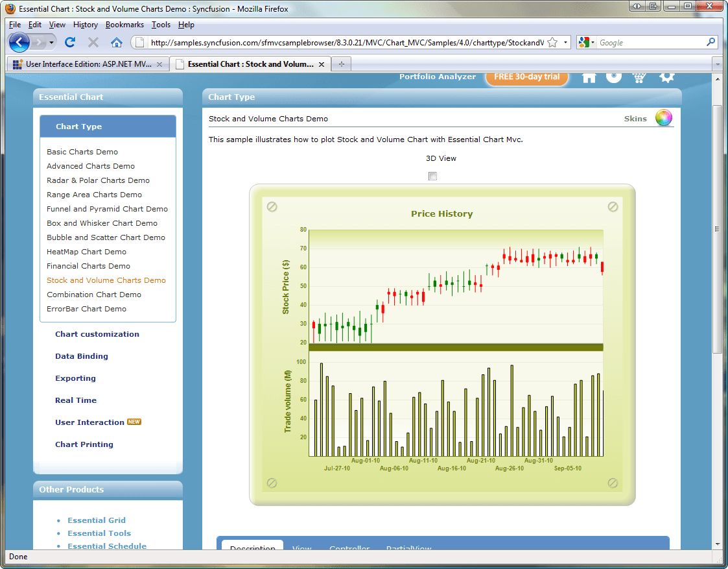Click the disc icon in page header

pos(614,77)
